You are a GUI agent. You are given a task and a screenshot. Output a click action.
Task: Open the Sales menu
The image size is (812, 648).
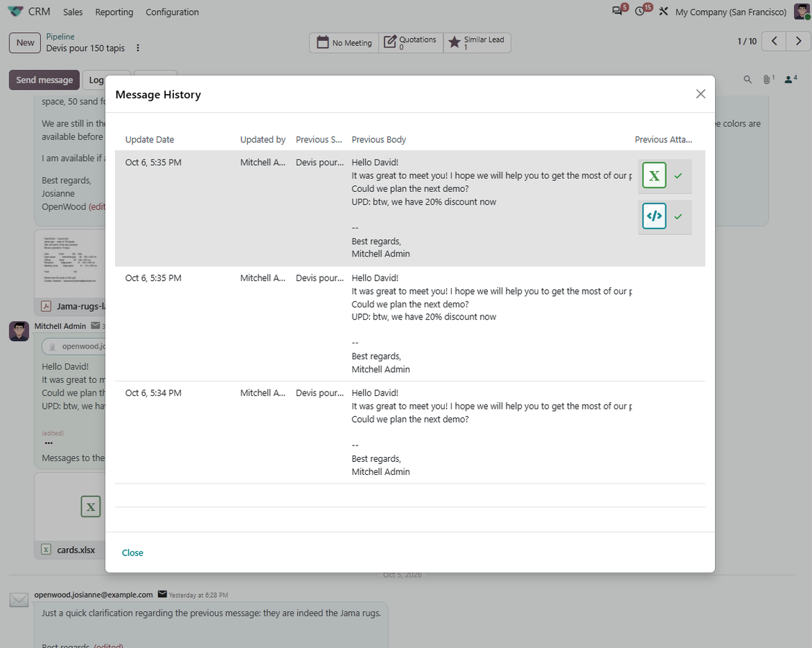click(73, 12)
